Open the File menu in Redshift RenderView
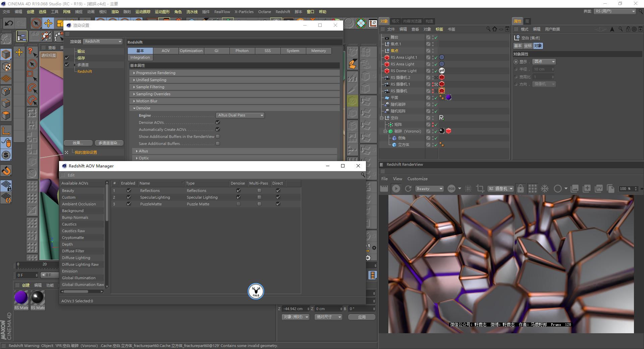Image resolution: width=644 pixels, height=349 pixels. tap(384, 179)
